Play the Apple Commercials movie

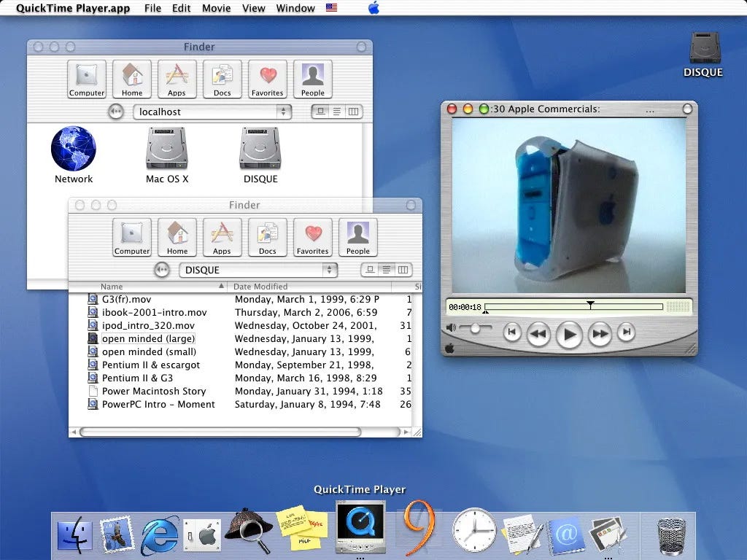[569, 335]
